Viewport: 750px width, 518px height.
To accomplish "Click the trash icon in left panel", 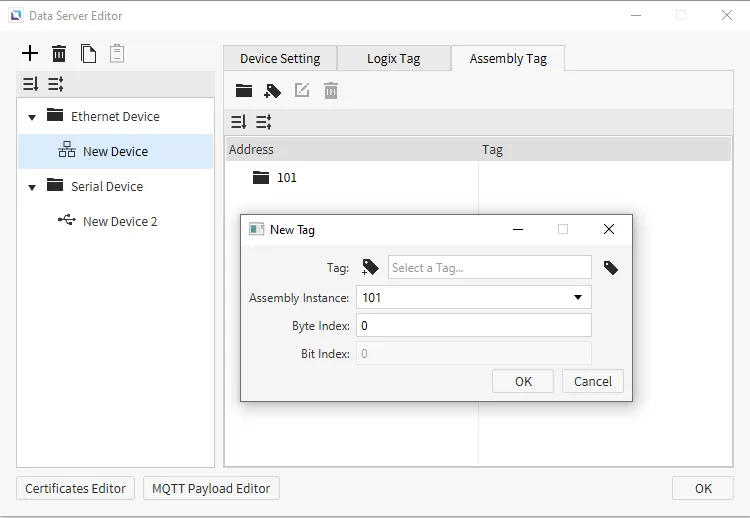I will (59, 54).
